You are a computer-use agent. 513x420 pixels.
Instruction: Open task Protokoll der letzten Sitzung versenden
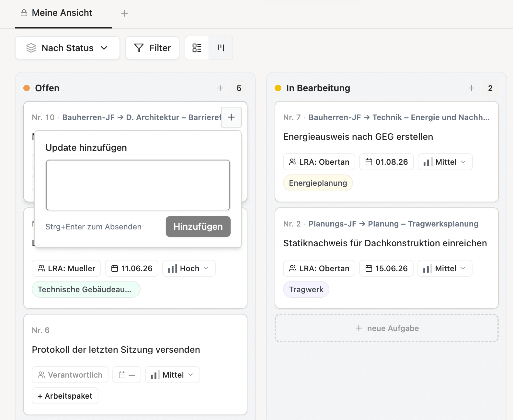[x=116, y=350]
